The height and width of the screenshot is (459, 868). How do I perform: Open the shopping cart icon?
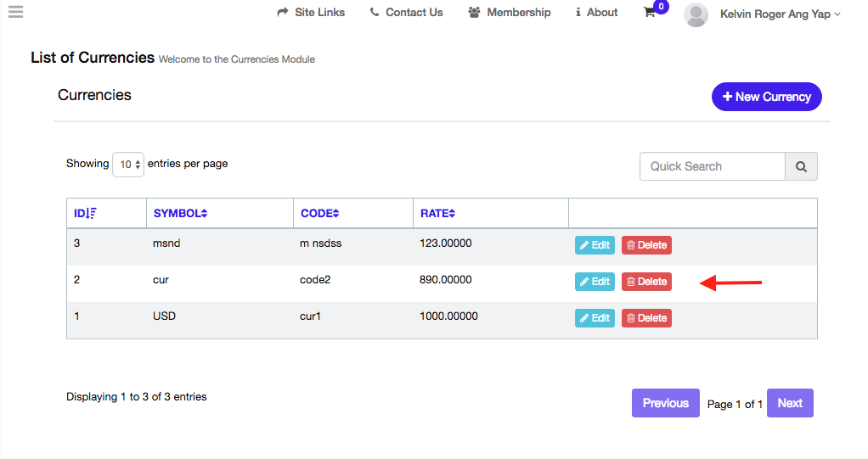650,13
